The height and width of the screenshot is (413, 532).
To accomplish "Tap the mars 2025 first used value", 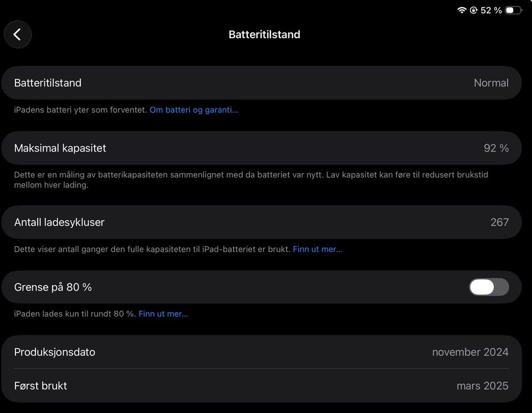I will pyautogui.click(x=482, y=386).
